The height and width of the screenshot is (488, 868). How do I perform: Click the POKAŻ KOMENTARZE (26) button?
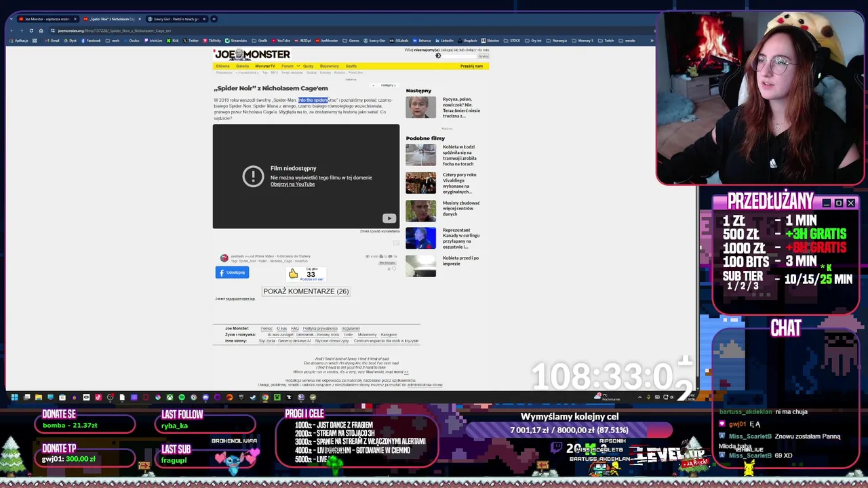pos(306,291)
